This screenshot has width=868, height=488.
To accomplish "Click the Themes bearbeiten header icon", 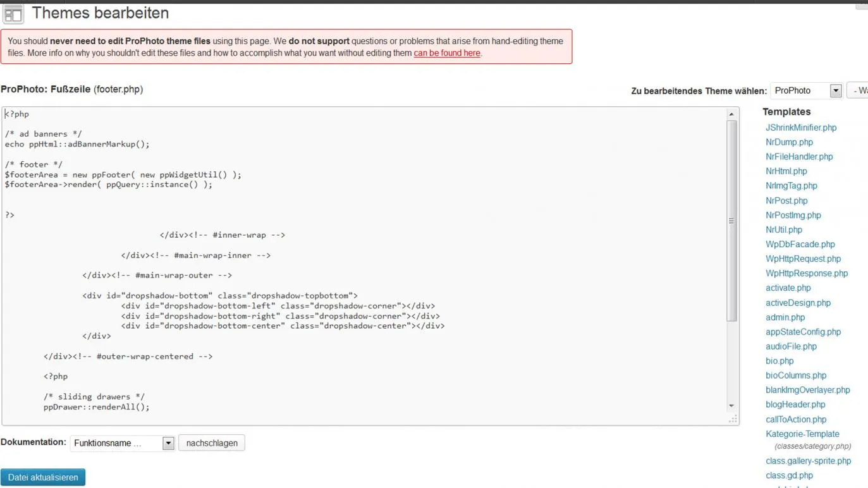I will coord(13,14).
